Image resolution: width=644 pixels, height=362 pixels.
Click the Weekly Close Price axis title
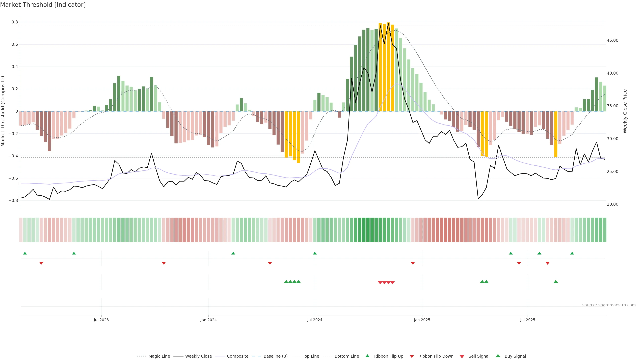625,111
